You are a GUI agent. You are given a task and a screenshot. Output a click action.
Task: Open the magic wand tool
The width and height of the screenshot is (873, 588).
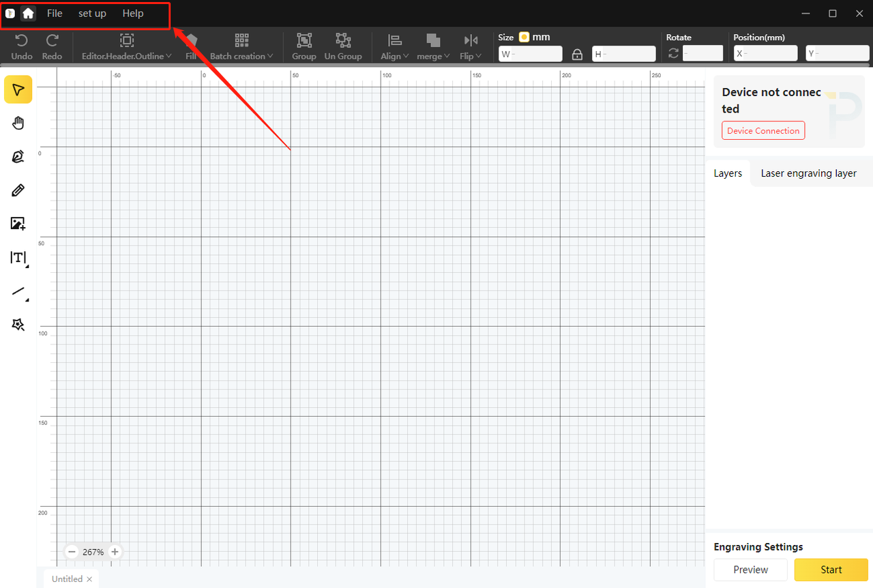pyautogui.click(x=18, y=325)
